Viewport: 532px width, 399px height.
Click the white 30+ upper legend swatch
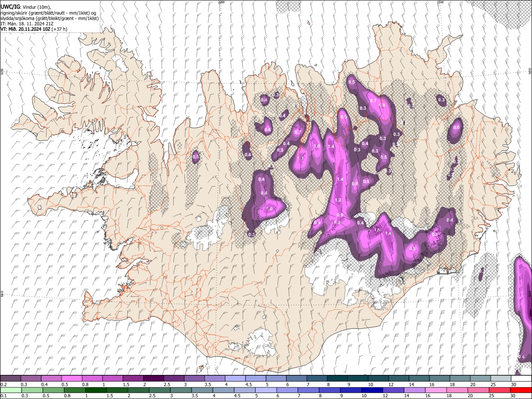[521, 379]
